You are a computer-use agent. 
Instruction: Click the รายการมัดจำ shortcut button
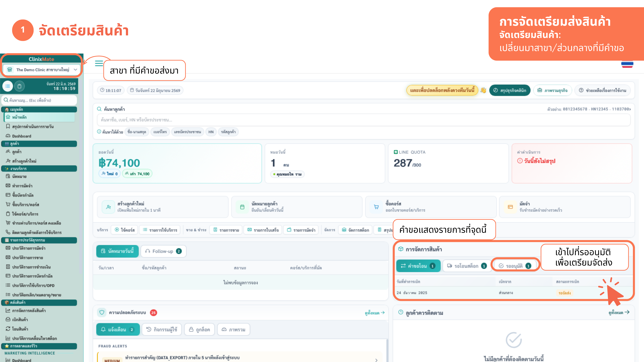coord(301,230)
